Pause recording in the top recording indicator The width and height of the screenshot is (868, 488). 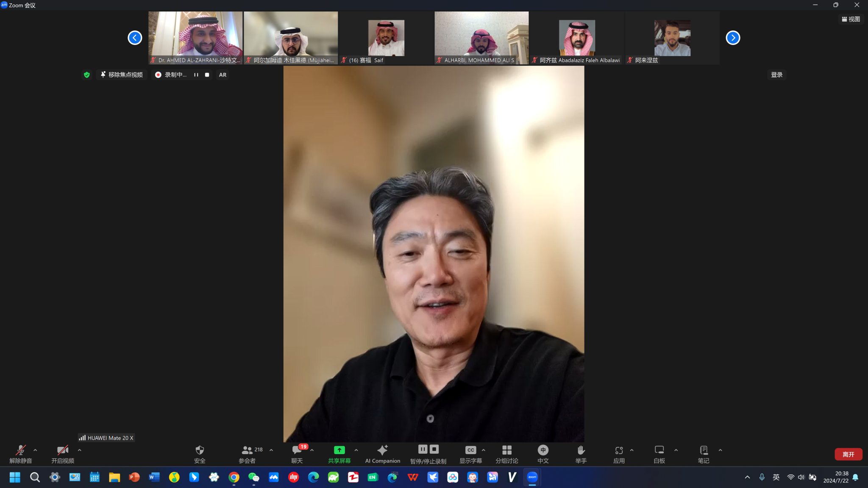[196, 75]
